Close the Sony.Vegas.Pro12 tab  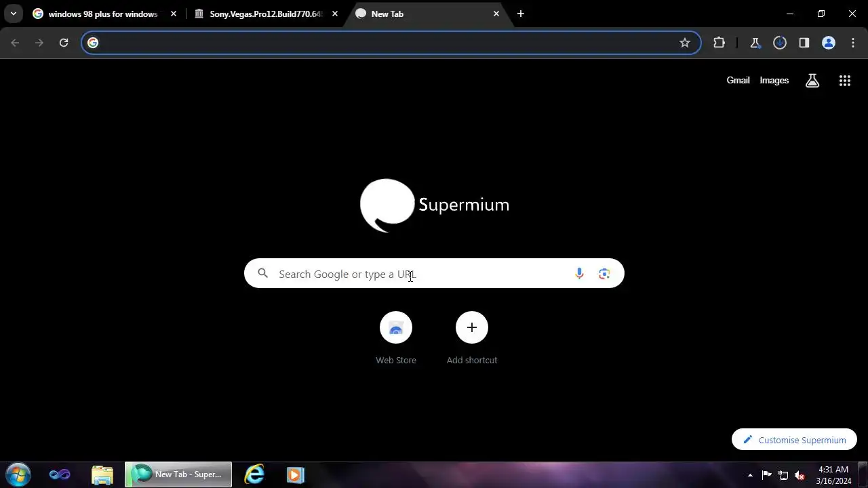click(335, 14)
